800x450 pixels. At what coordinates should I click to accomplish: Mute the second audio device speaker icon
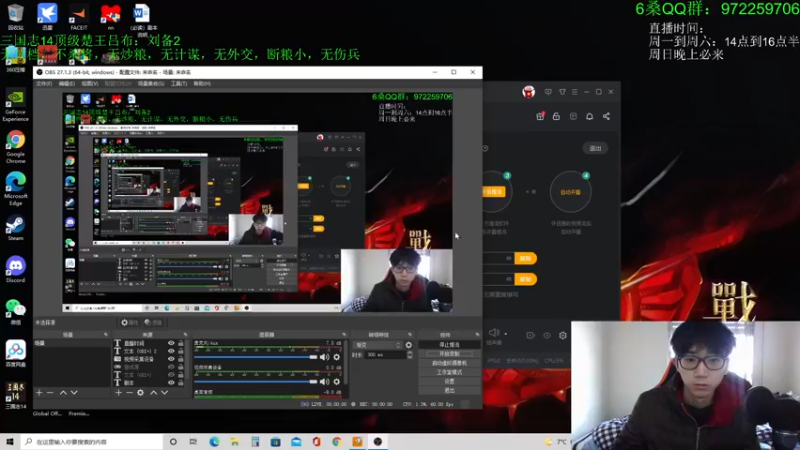pos(324,381)
